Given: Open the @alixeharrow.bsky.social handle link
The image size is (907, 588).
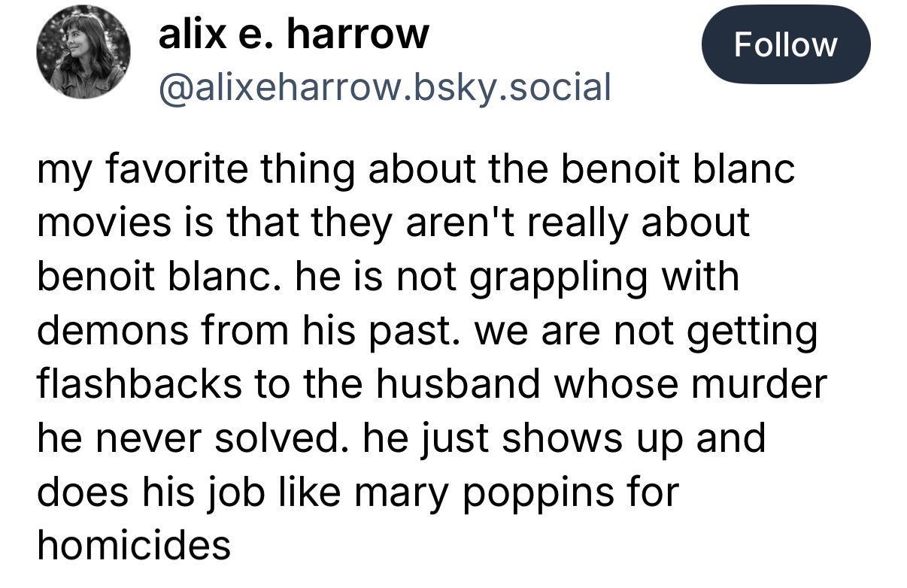Looking at the screenshot, I should click(x=384, y=88).
